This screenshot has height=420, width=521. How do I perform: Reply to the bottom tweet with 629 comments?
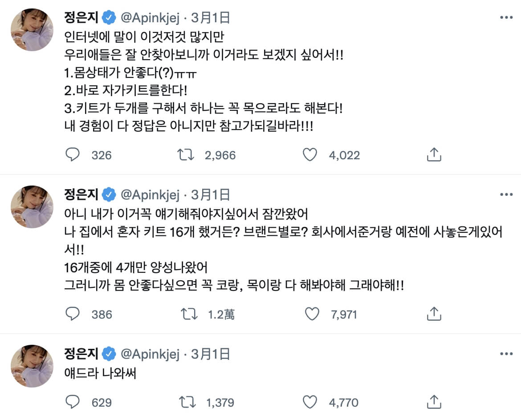pyautogui.click(x=73, y=402)
